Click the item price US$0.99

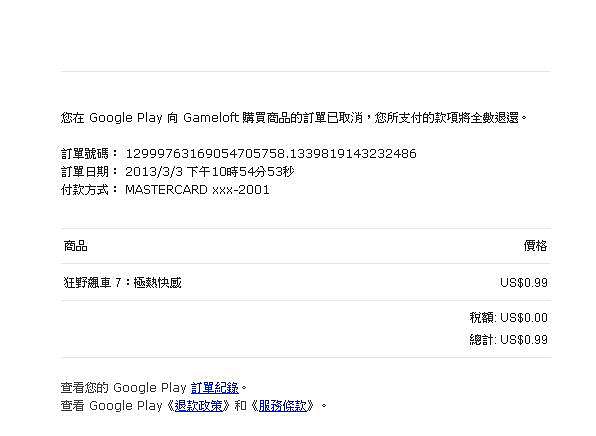pyautogui.click(x=524, y=283)
